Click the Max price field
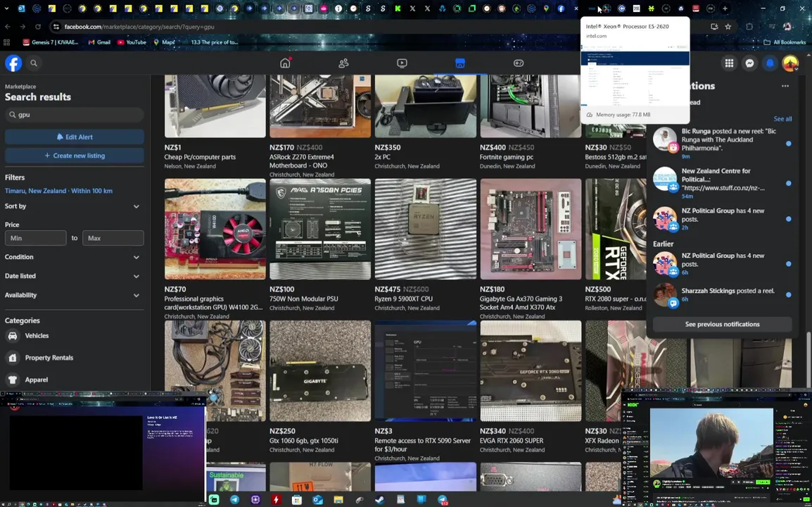 (x=113, y=238)
